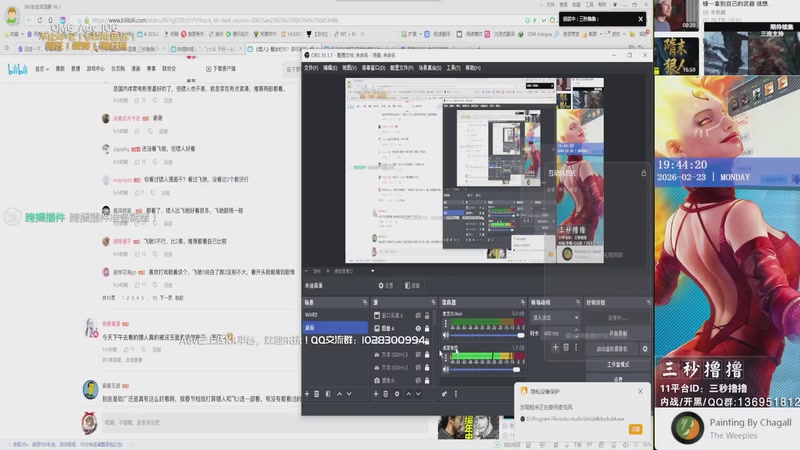Mute the 桌面音频 speaker icon

445,369
